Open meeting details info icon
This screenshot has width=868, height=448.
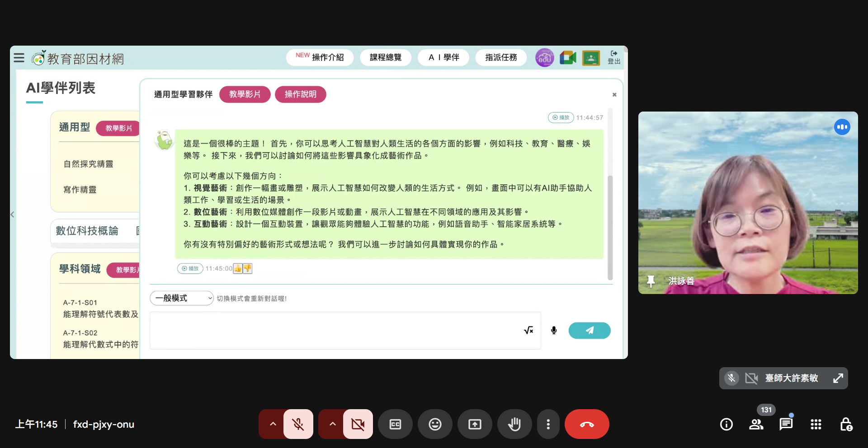click(x=726, y=424)
